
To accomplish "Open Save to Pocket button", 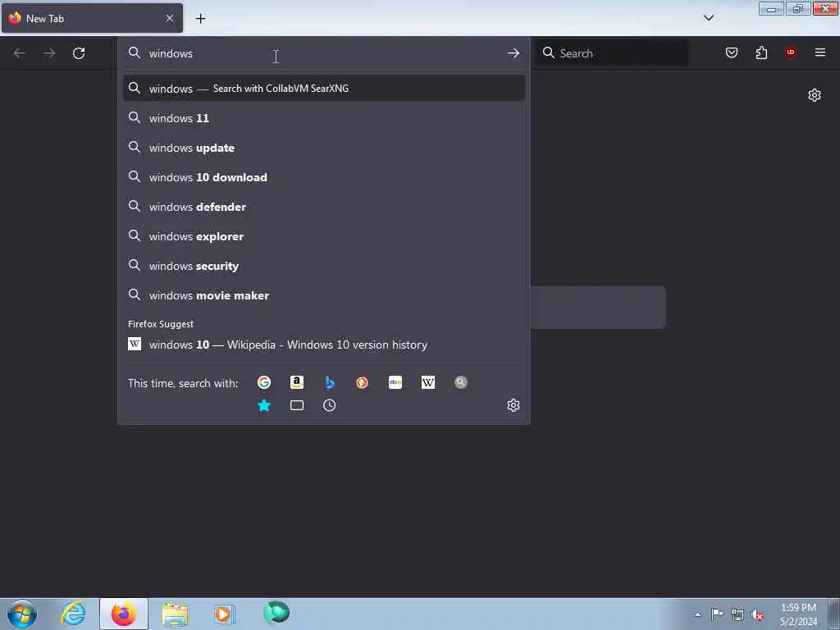I will click(732, 52).
